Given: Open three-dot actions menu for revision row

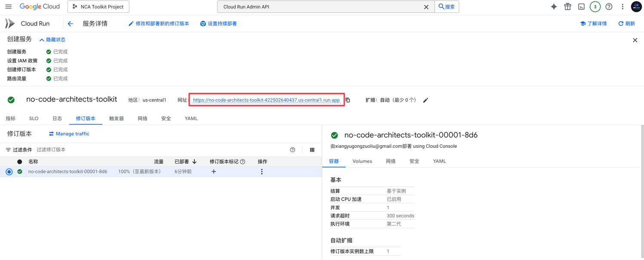Looking at the screenshot, I should [262, 171].
